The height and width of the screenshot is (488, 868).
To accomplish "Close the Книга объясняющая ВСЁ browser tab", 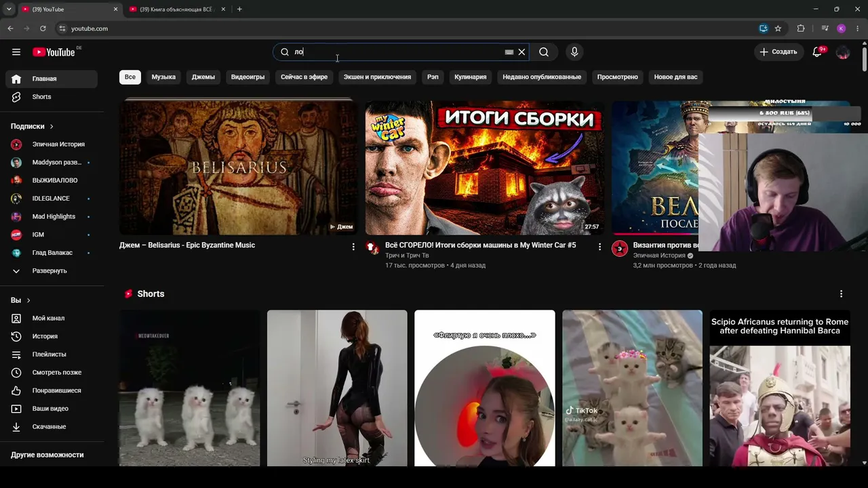I will pyautogui.click(x=223, y=9).
